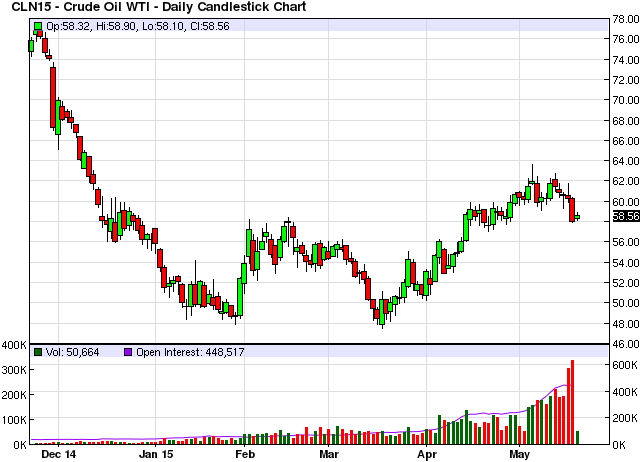Click the 200K volume axis label
Viewport: 642px width, 462px height.
(14, 395)
